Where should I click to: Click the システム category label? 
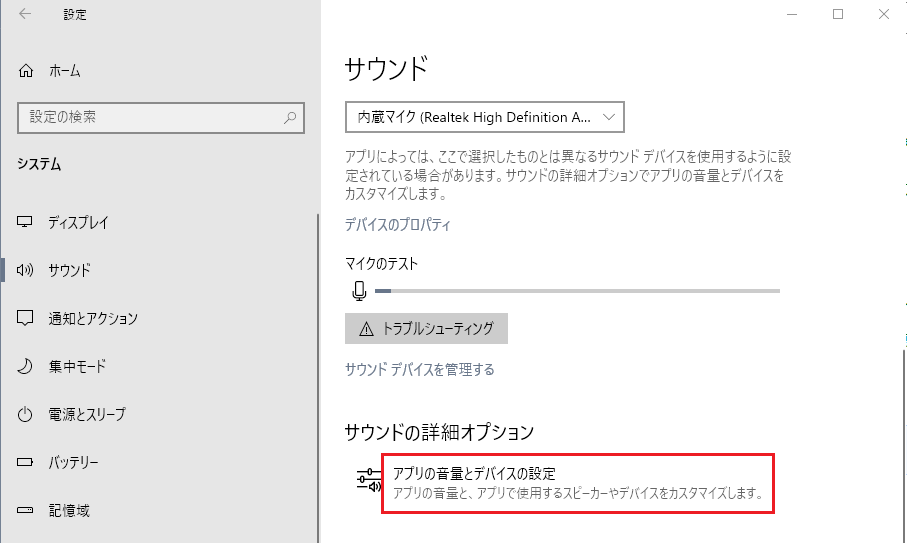pos(39,164)
